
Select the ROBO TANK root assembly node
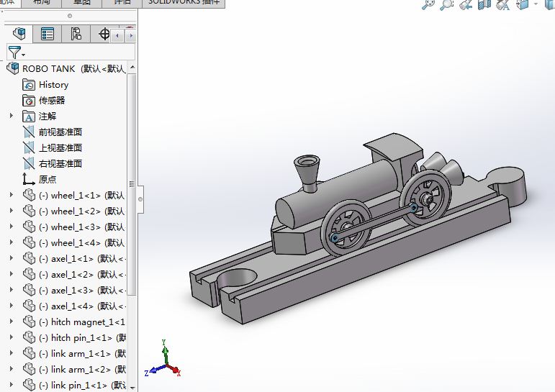(66, 68)
